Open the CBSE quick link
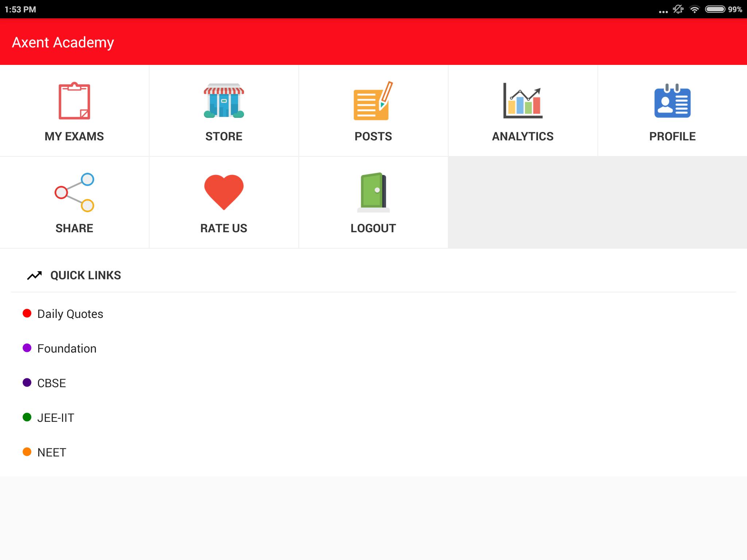747x560 pixels. [x=52, y=383]
